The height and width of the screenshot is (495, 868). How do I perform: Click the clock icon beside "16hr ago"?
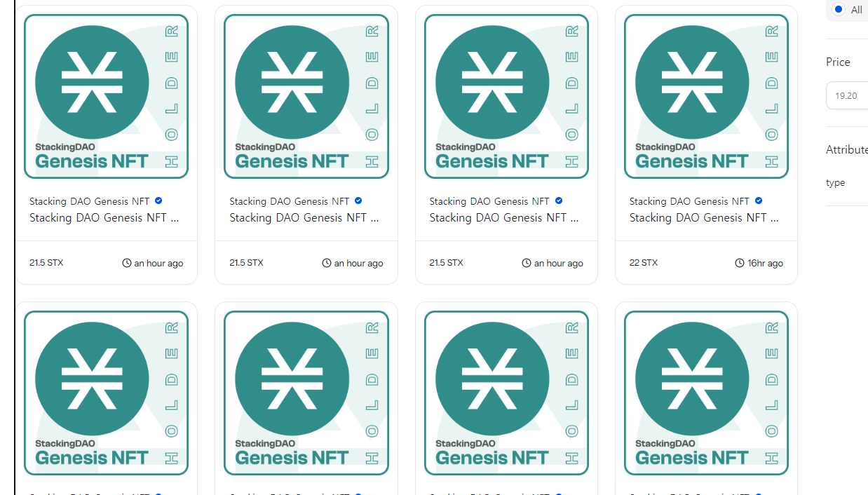coord(739,263)
